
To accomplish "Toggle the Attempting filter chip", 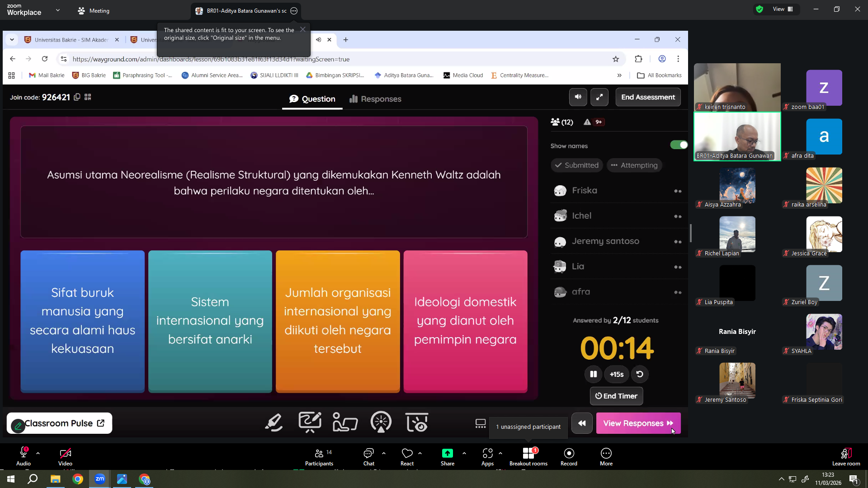I will (x=635, y=165).
